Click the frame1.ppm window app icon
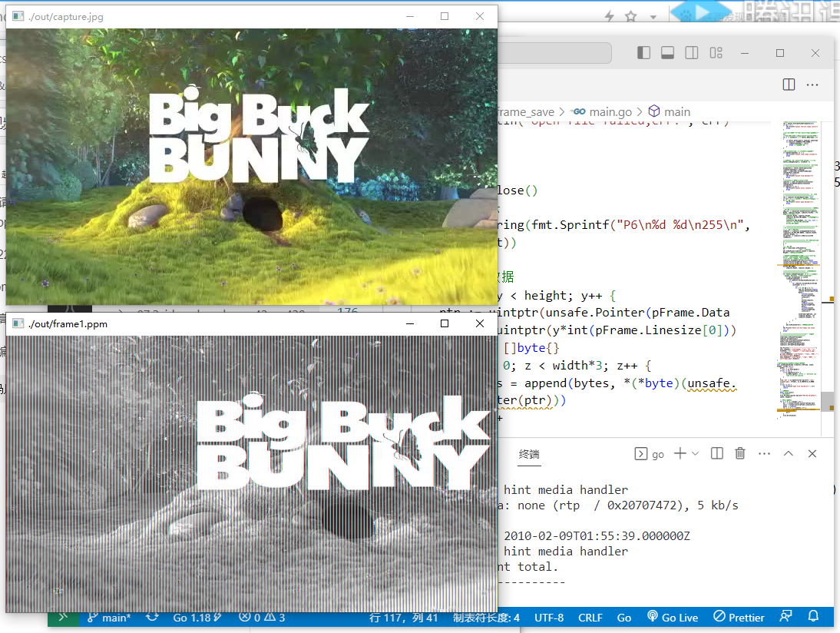The image size is (840, 633). 18,323
